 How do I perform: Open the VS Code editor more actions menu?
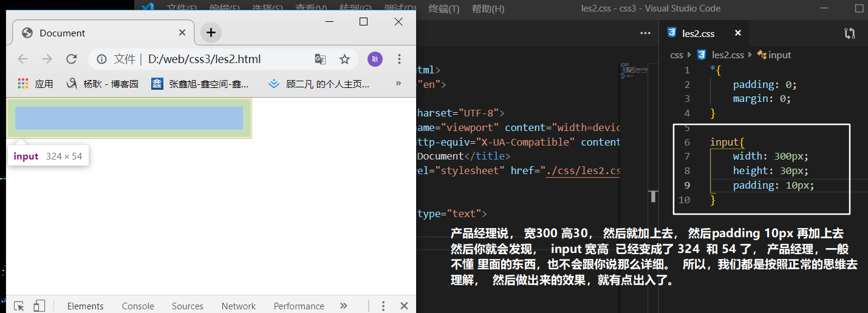point(646,33)
